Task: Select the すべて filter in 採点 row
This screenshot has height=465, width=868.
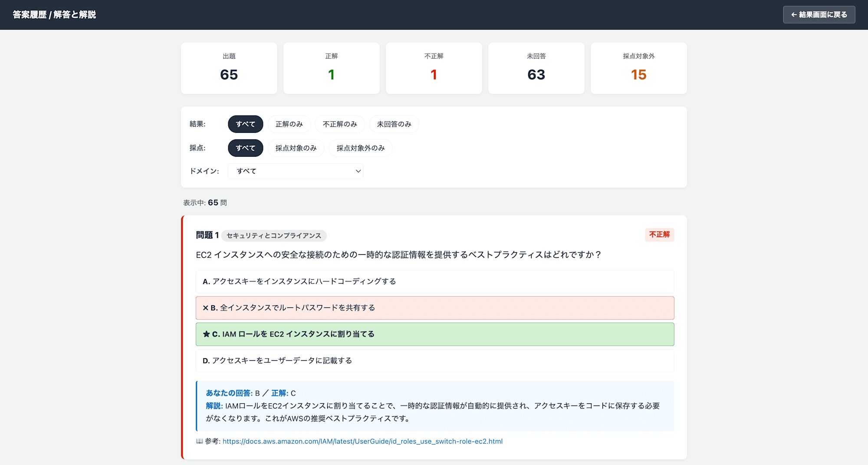Action: tap(245, 148)
